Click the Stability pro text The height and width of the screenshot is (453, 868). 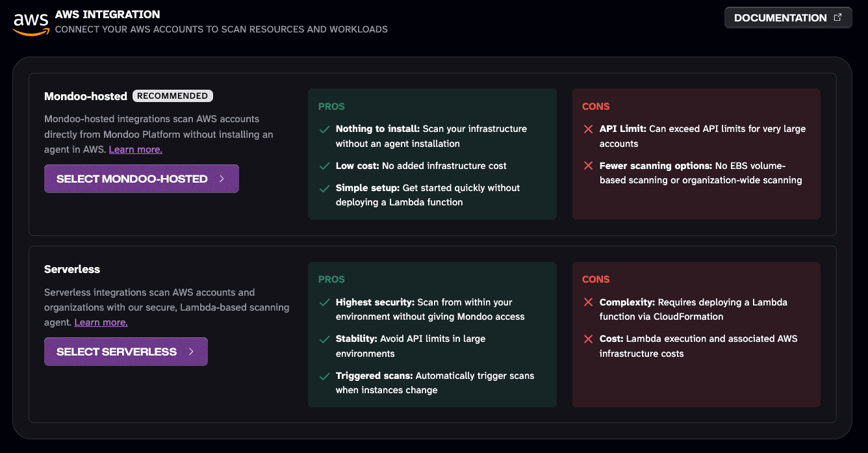point(411,346)
